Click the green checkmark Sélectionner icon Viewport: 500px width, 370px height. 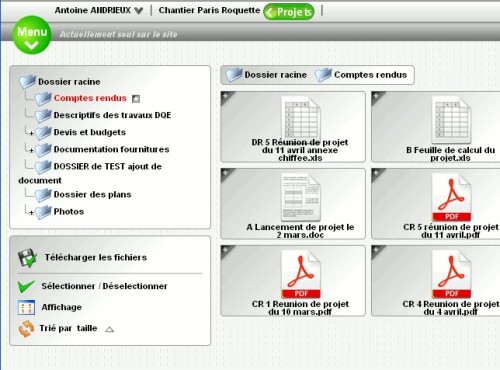[x=26, y=286]
